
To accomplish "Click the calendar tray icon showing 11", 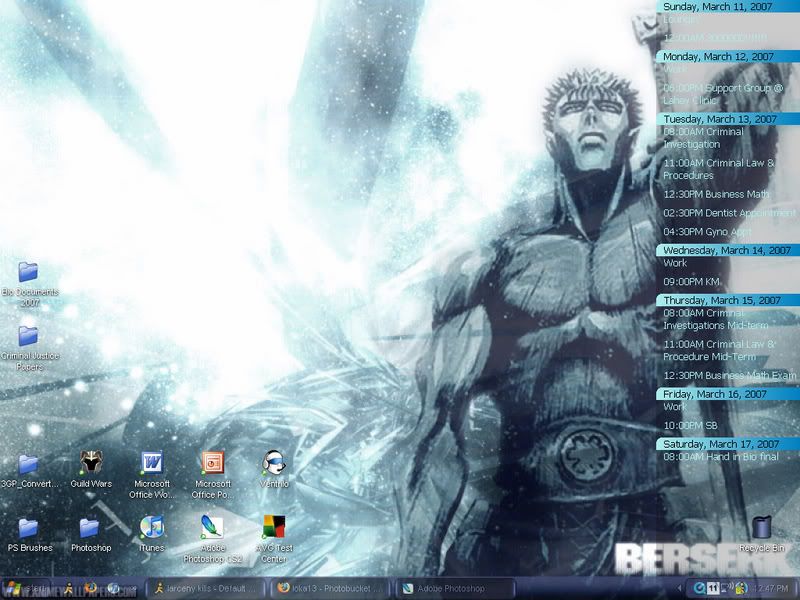I will click(x=713, y=589).
